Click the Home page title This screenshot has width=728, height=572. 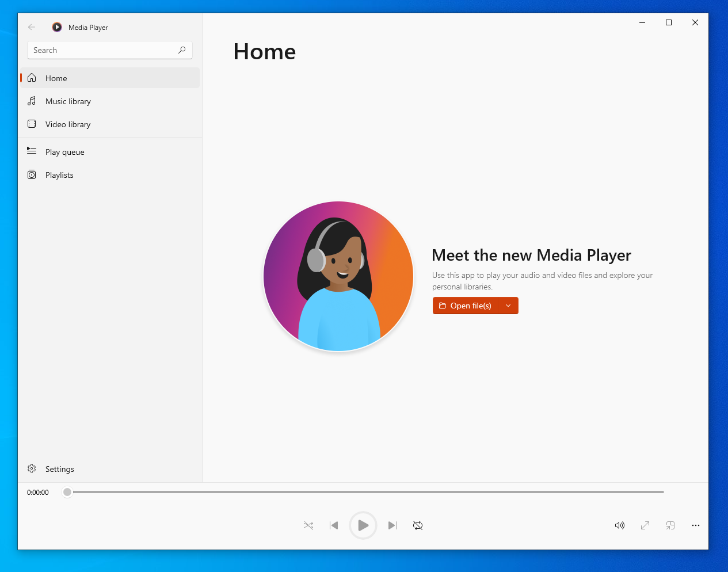pyautogui.click(x=265, y=52)
